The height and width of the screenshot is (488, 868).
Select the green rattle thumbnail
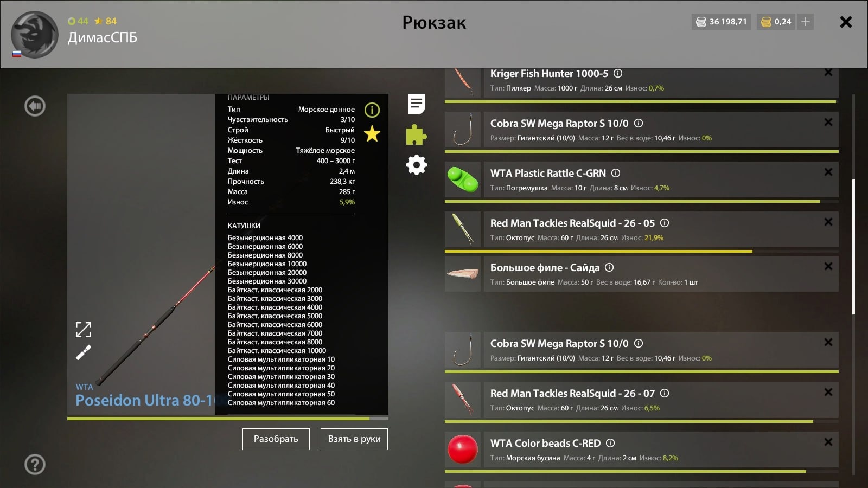pos(463,179)
